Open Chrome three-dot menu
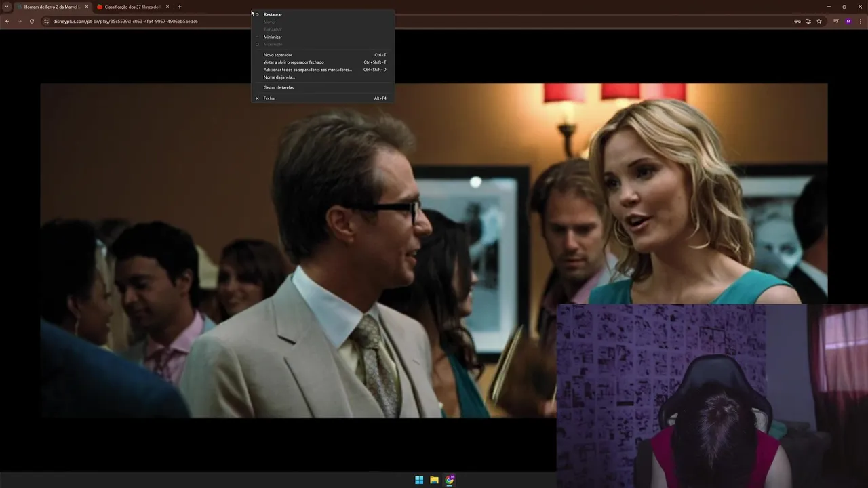The height and width of the screenshot is (488, 868). click(x=861, y=21)
